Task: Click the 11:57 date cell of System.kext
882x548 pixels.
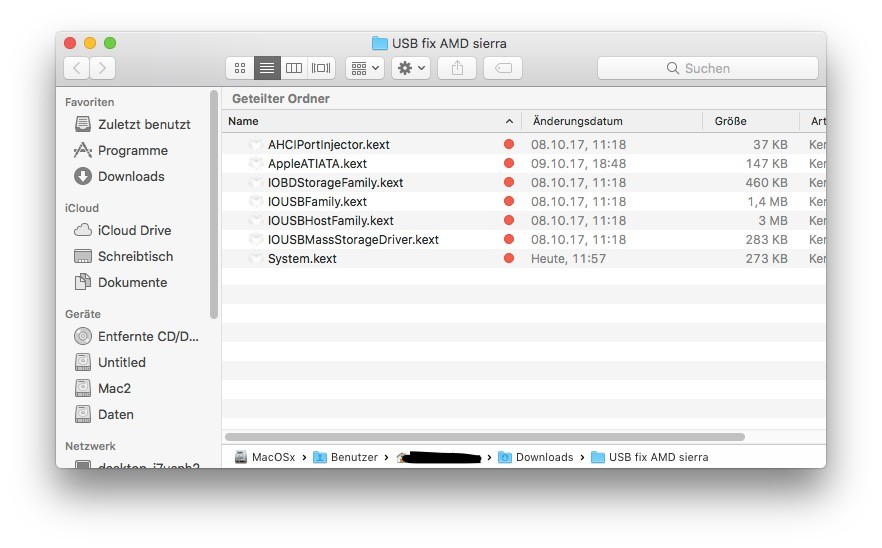Action: coord(568,259)
